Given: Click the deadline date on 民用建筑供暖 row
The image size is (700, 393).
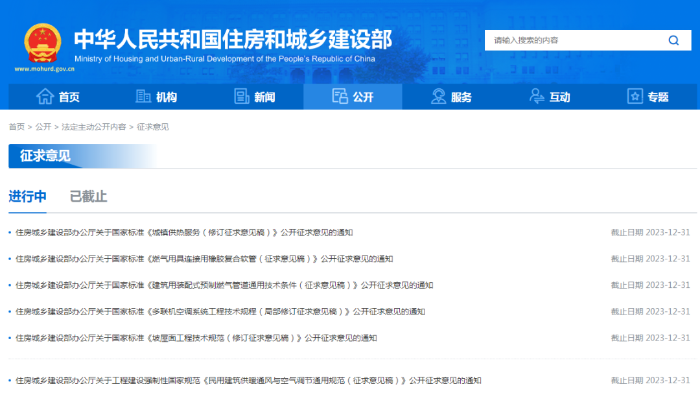Looking at the screenshot, I should (650, 380).
